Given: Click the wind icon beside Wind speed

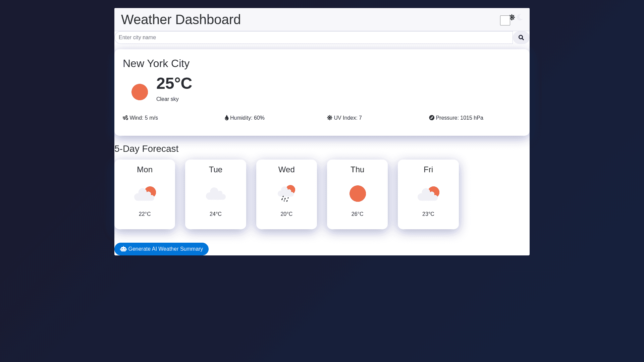Looking at the screenshot, I should pos(125,118).
